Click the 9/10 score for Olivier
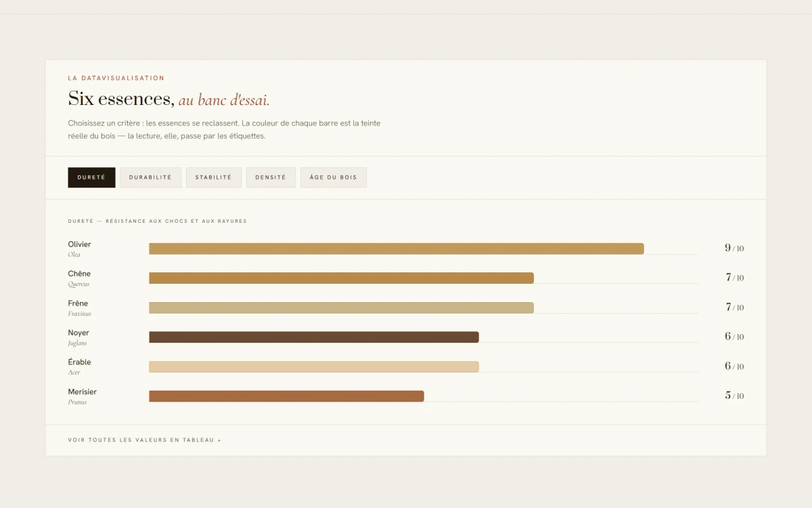Image resolution: width=812 pixels, height=508 pixels. (734, 249)
